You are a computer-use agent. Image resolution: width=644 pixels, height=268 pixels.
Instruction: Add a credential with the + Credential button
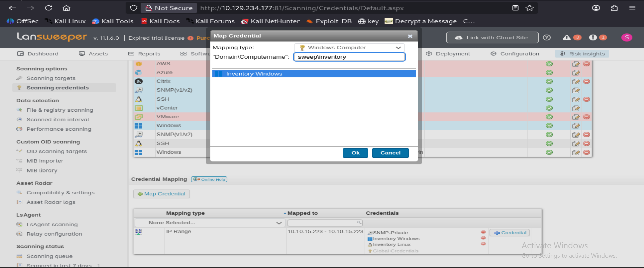(x=510, y=233)
